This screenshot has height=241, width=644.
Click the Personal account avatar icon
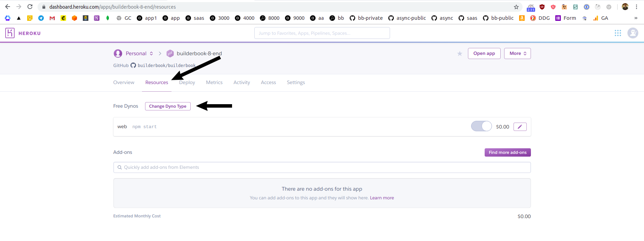point(118,53)
